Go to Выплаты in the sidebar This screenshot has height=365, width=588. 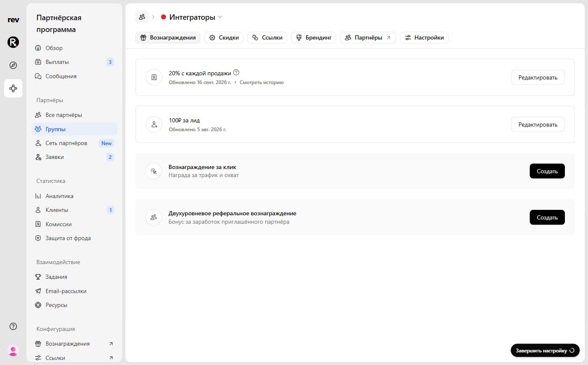click(74, 62)
